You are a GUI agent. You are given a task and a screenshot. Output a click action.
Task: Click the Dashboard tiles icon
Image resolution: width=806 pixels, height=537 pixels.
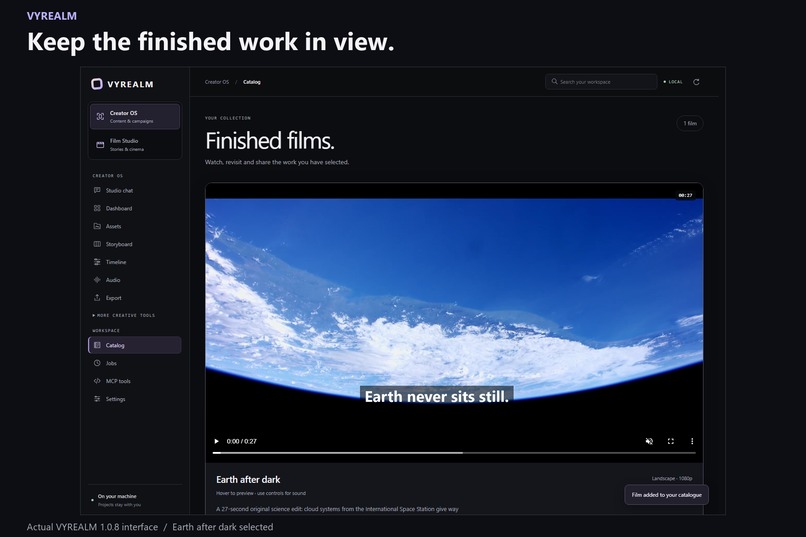pyautogui.click(x=97, y=208)
